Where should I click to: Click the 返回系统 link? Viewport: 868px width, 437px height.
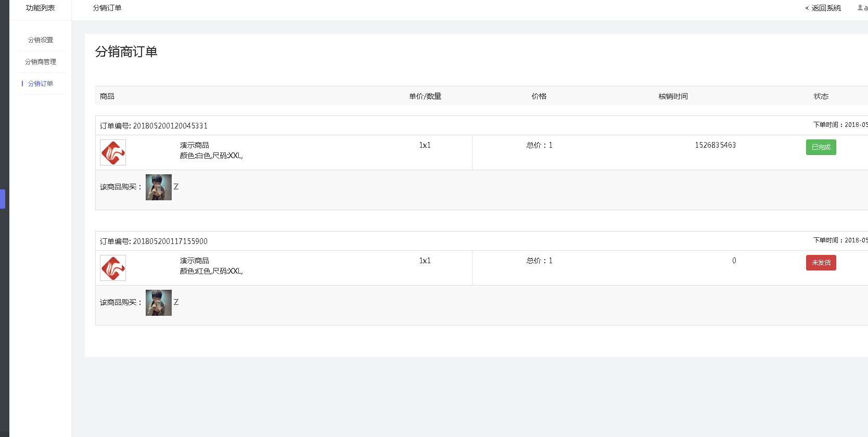point(823,8)
